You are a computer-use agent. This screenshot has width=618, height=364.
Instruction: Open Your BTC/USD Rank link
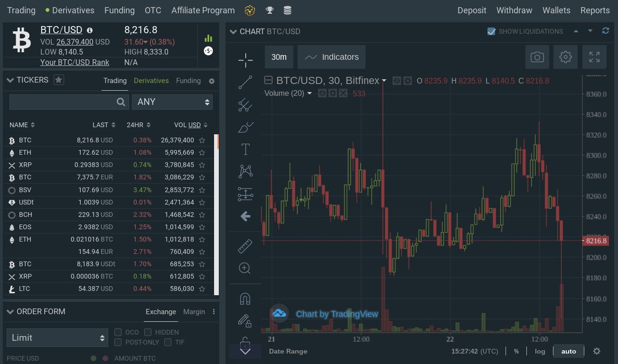point(75,62)
